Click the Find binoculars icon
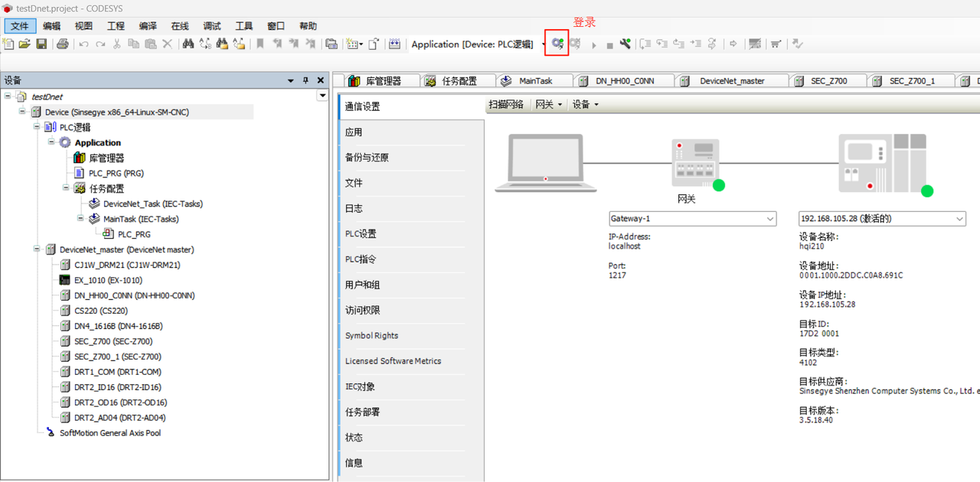The image size is (980, 482). [188, 44]
